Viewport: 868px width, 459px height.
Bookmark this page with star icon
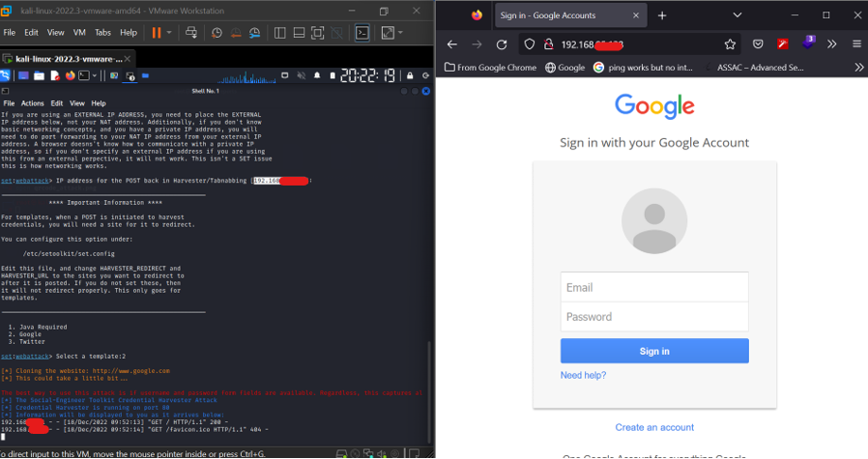(731, 44)
